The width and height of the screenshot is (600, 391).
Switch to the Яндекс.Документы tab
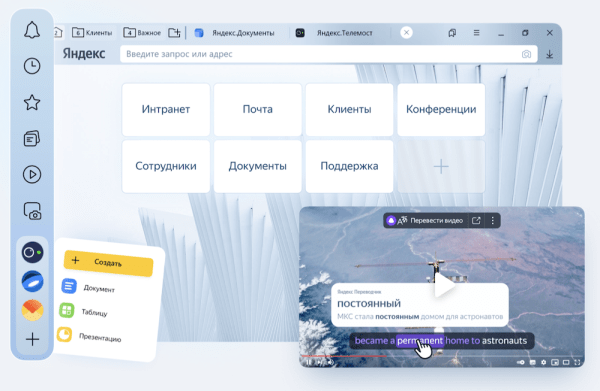point(235,33)
